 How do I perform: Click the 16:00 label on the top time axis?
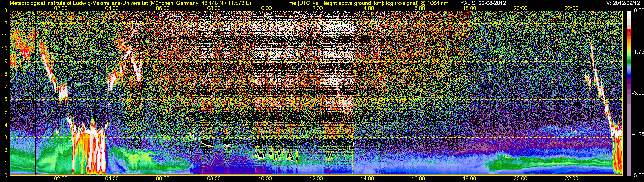(x=418, y=8)
